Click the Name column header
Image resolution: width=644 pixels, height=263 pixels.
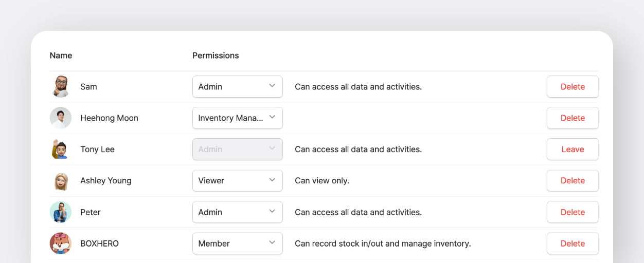coord(61,55)
